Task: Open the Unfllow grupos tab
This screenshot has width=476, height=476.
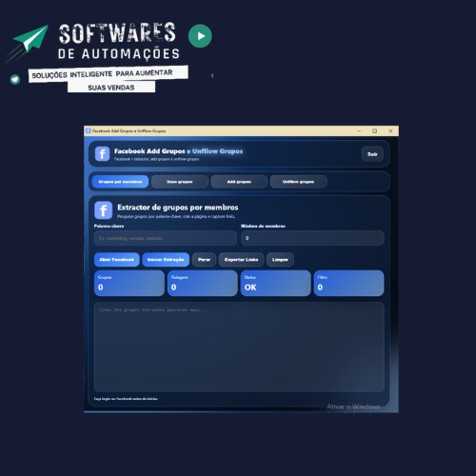Action: pyautogui.click(x=298, y=182)
